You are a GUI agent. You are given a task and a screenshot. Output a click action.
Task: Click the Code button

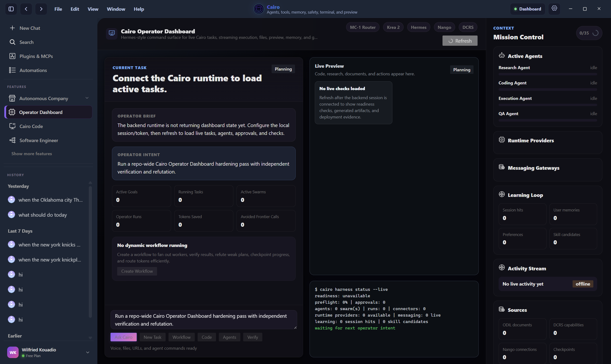pos(206,337)
